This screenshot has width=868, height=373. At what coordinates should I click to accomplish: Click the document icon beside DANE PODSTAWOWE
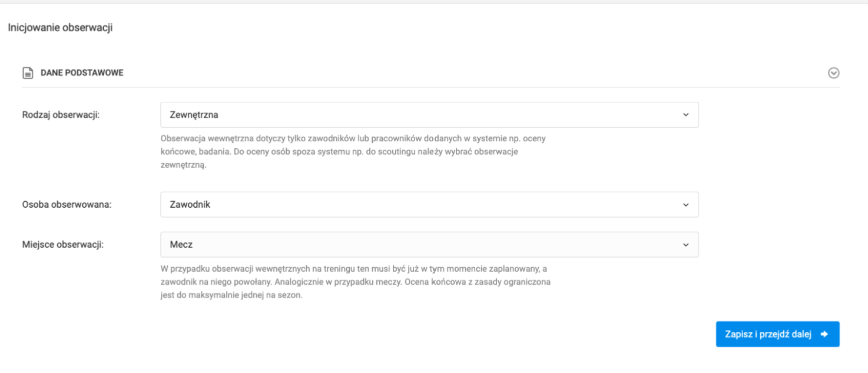(27, 73)
